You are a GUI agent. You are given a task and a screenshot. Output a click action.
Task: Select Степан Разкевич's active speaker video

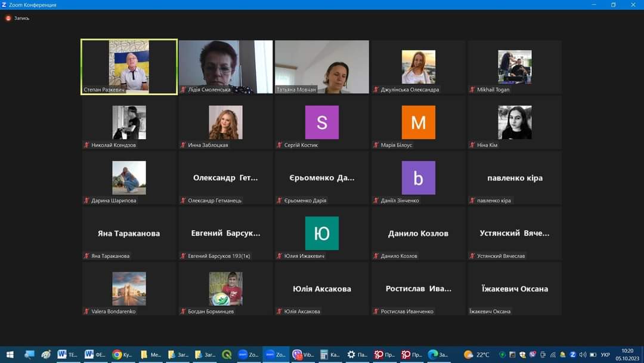[x=129, y=66]
